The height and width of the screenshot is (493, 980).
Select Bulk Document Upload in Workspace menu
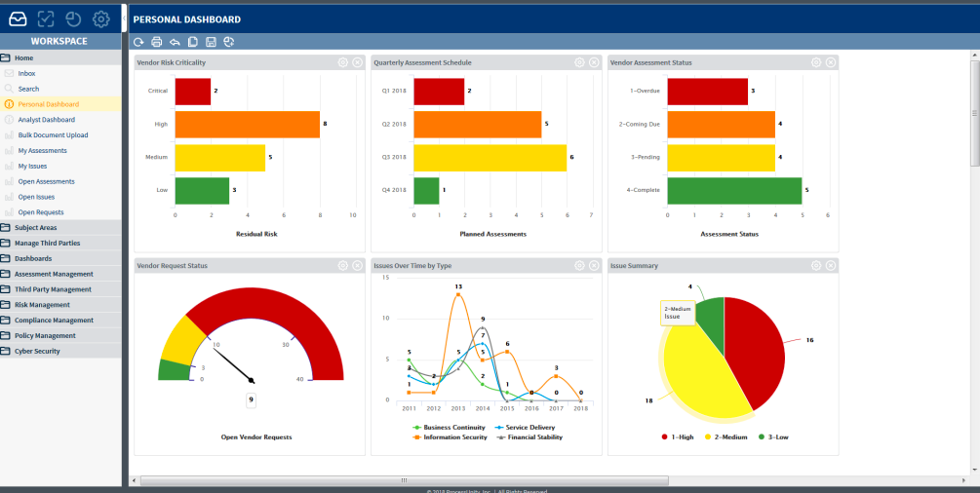pos(53,135)
